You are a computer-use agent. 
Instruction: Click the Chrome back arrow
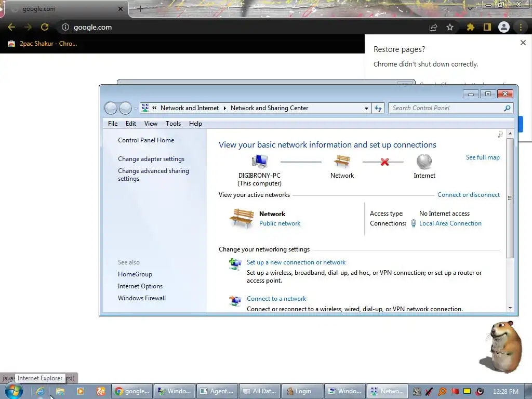(x=11, y=27)
